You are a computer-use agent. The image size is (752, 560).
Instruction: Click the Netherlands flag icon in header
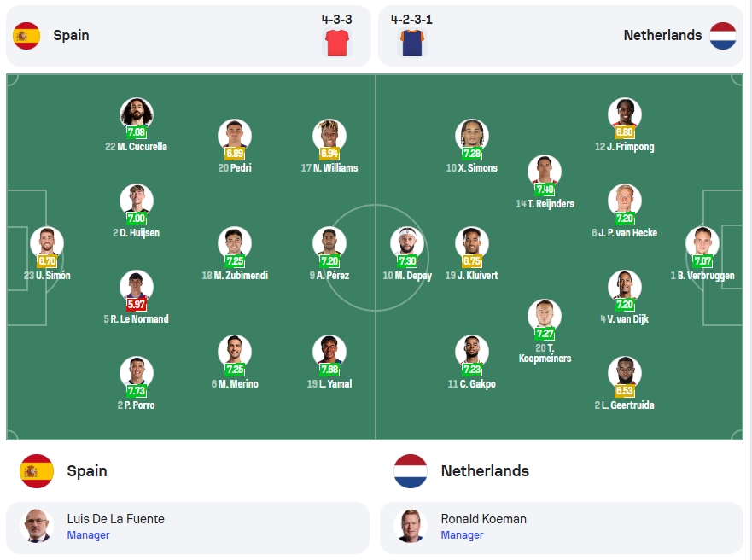pyautogui.click(x=723, y=36)
